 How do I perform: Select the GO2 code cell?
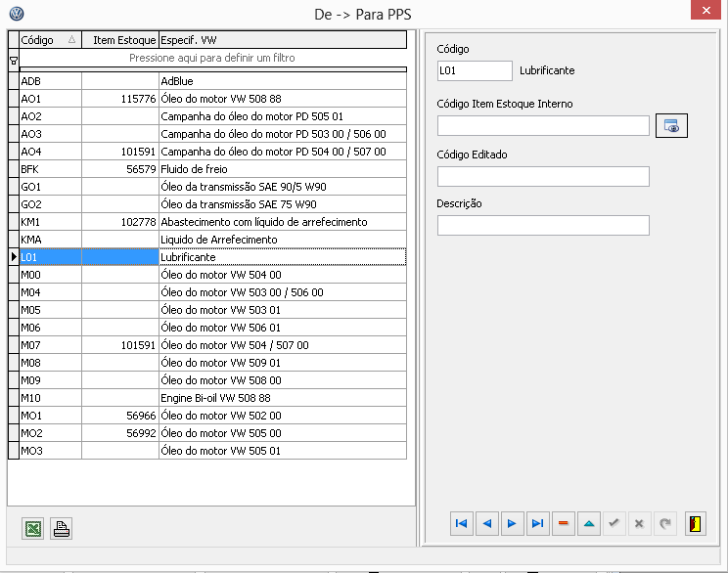pos(50,204)
